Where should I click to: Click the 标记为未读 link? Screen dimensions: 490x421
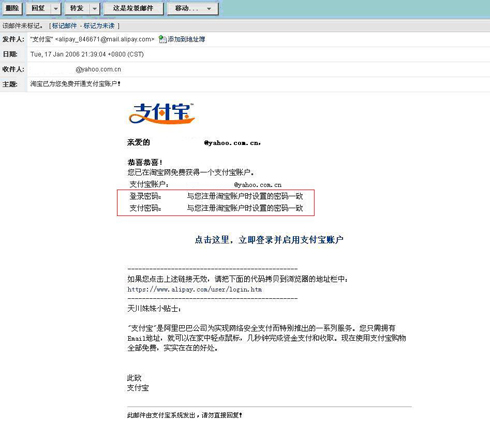pos(99,26)
